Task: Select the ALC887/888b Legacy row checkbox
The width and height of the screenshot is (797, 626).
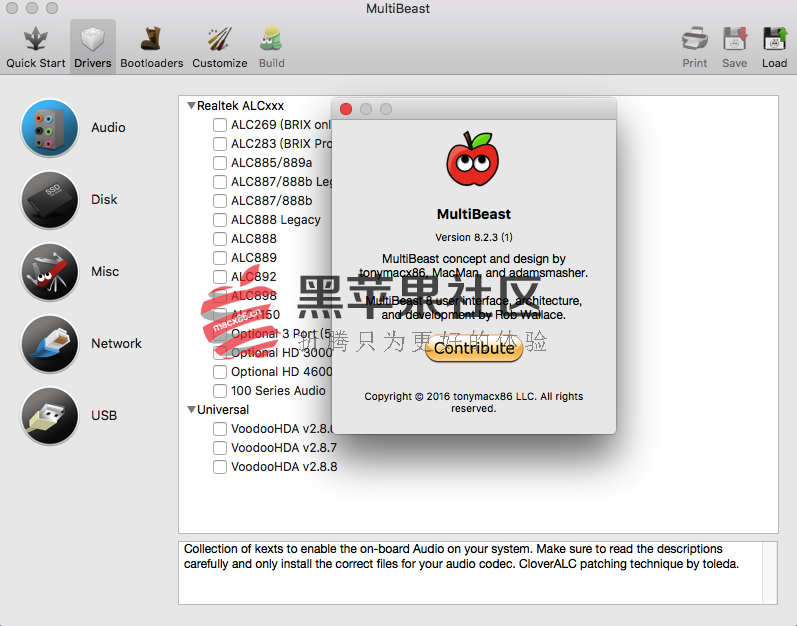Action: pos(220,182)
